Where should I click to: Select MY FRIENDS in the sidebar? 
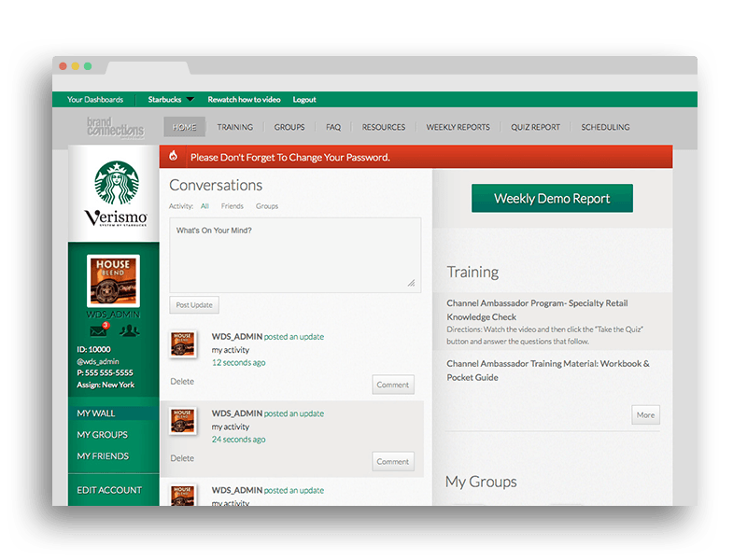pos(103,456)
